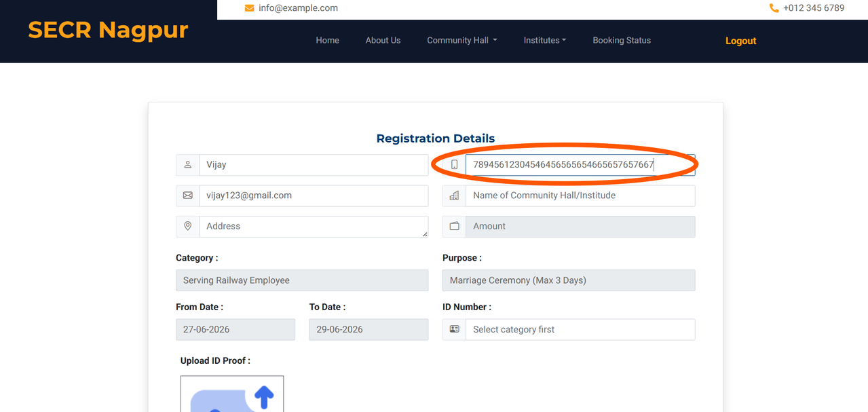Focus the email field with vijay123@gmail.com

coord(314,195)
